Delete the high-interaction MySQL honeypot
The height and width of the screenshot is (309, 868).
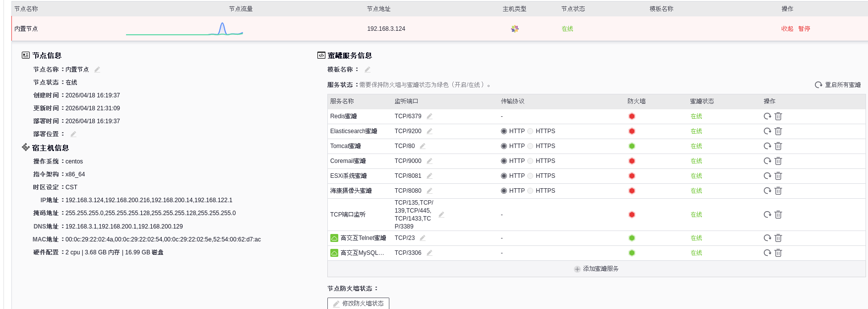[778, 253]
